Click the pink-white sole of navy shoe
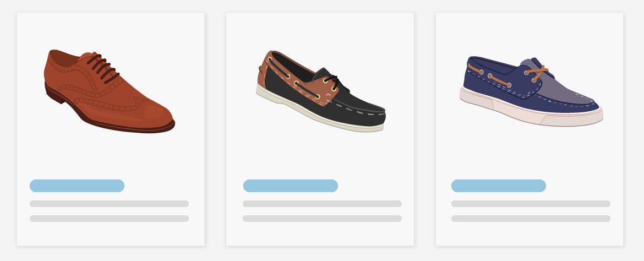Screen dimensions: 644x261 coord(530,113)
